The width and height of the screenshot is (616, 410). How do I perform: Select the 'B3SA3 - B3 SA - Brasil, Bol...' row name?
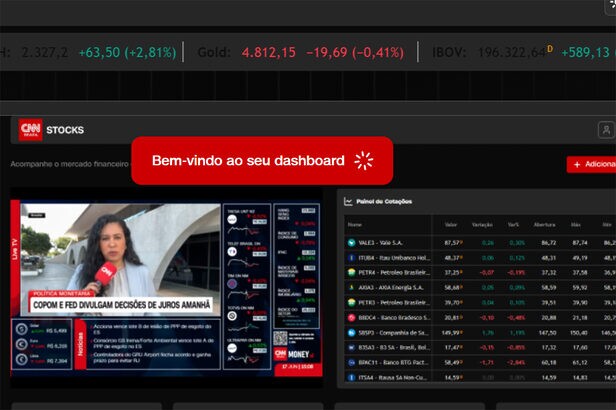tap(394, 348)
